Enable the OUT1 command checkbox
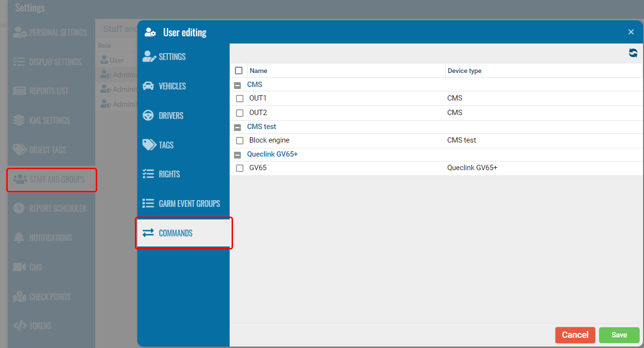The image size is (644, 348). point(240,99)
